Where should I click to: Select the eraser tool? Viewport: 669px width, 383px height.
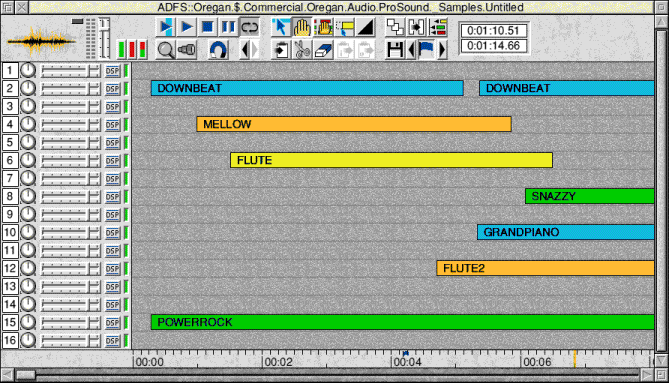click(323, 50)
